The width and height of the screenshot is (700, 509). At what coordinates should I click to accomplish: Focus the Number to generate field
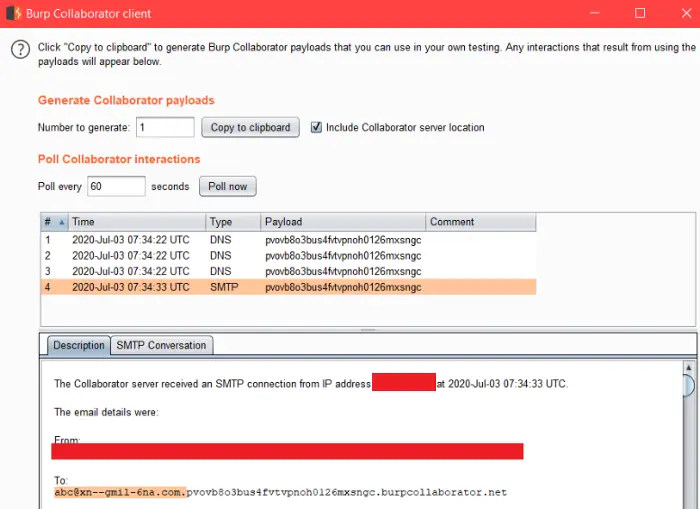point(165,127)
